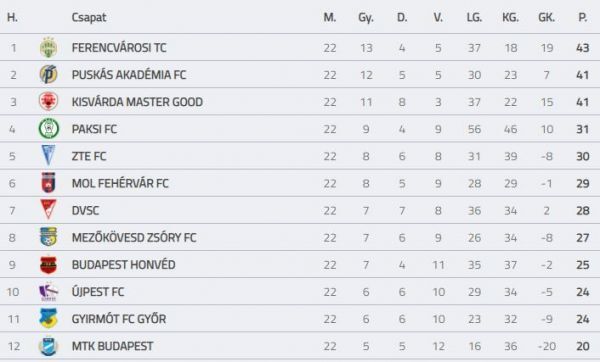Click the Mezőkövesd Zsóry FC crest

coord(49,237)
